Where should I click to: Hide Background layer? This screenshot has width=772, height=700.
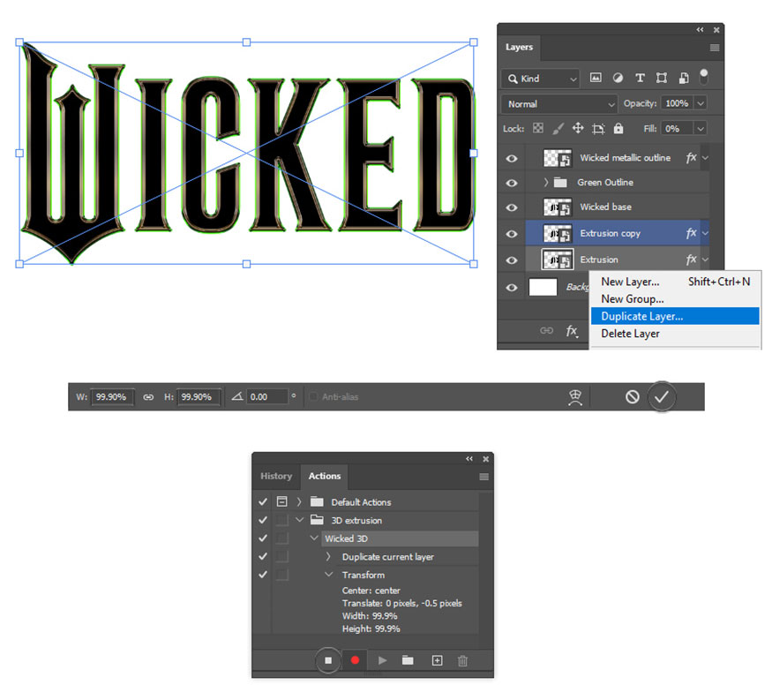point(512,287)
